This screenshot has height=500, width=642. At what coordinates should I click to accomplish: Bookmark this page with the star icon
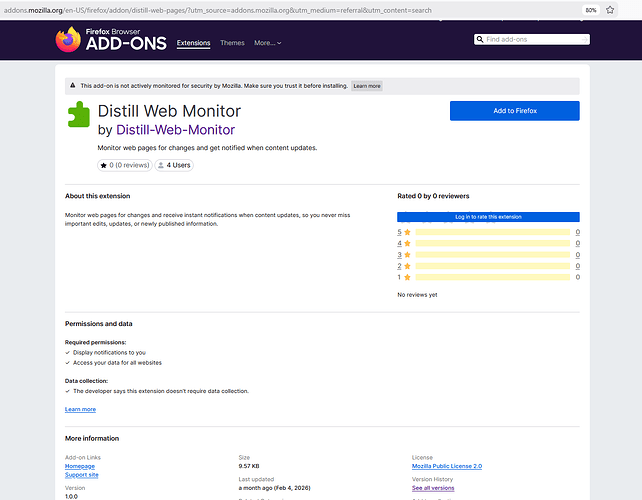pos(610,9)
